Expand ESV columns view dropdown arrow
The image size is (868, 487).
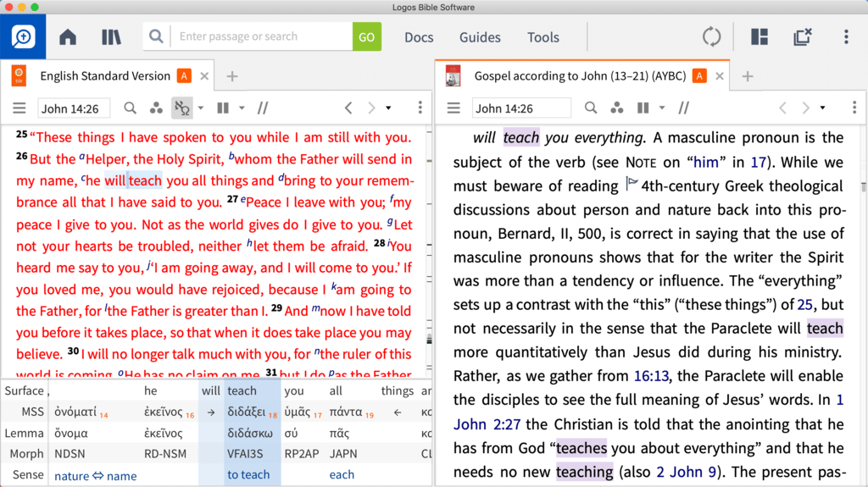pyautogui.click(x=242, y=108)
